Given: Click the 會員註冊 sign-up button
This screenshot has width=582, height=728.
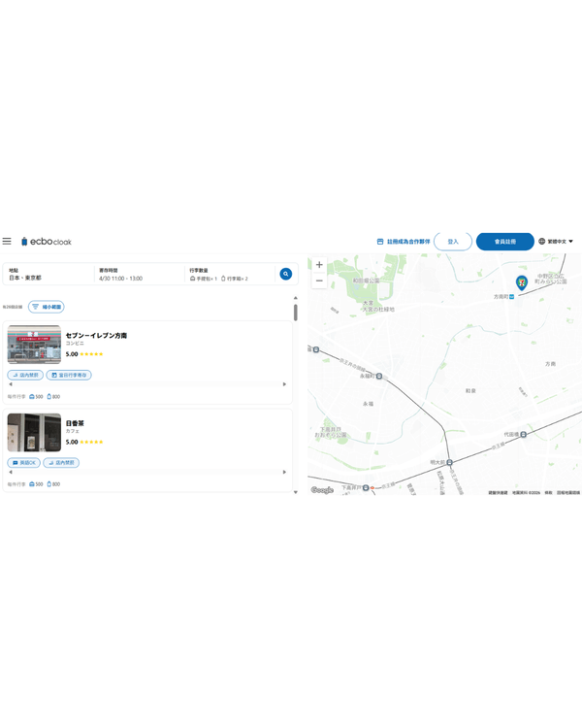Looking at the screenshot, I should [505, 242].
